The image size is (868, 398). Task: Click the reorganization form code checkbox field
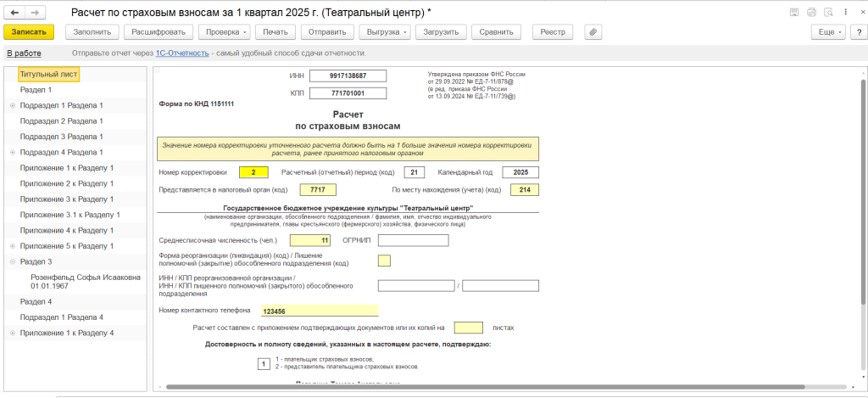coord(384,261)
